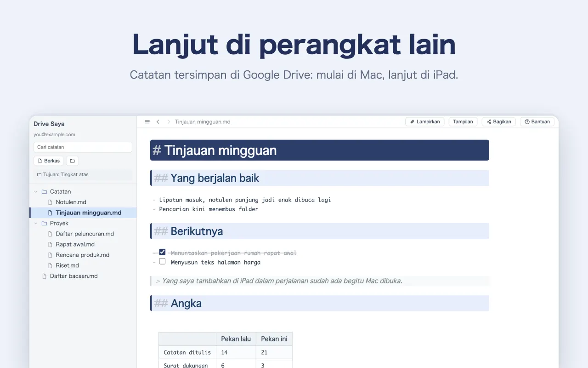Screen dimensions: 588x368
Task: Open Rencana produk.md note
Action: [x=83, y=255]
